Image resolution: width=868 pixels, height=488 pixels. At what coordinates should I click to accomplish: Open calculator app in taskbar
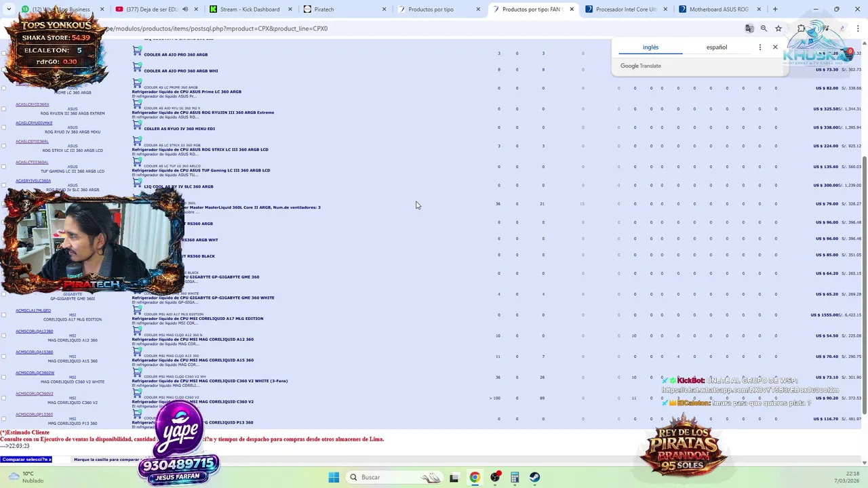click(515, 477)
